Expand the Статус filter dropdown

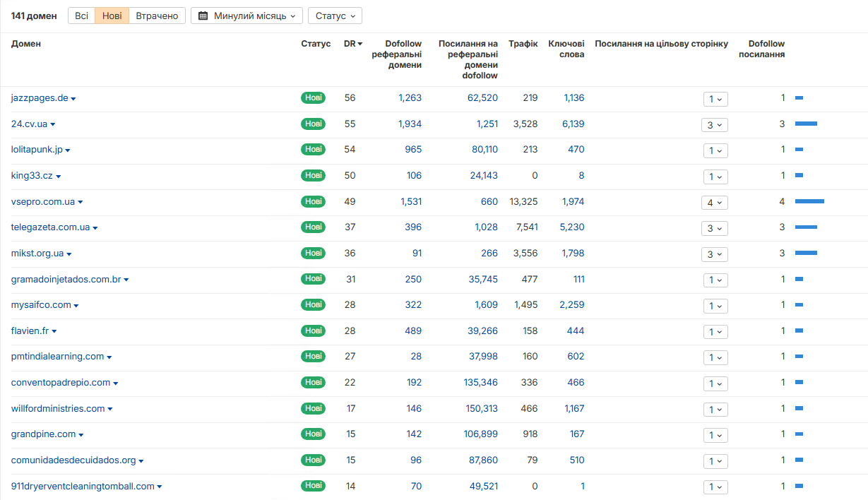click(335, 16)
